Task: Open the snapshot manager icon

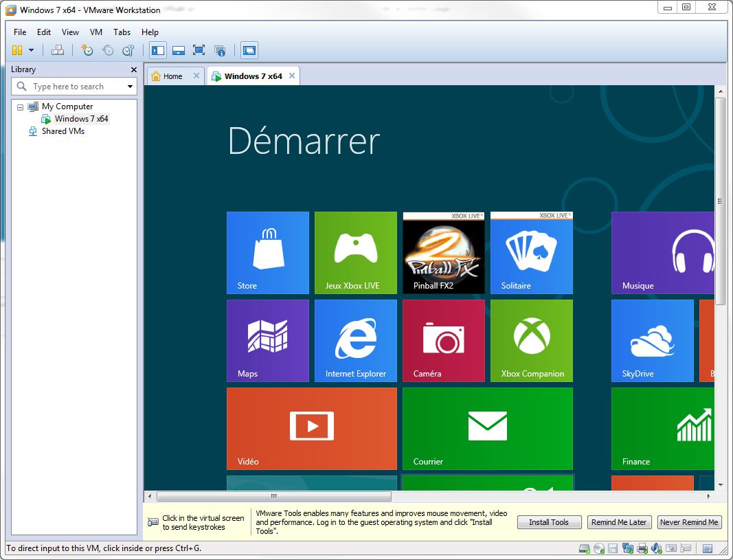Action: (128, 50)
